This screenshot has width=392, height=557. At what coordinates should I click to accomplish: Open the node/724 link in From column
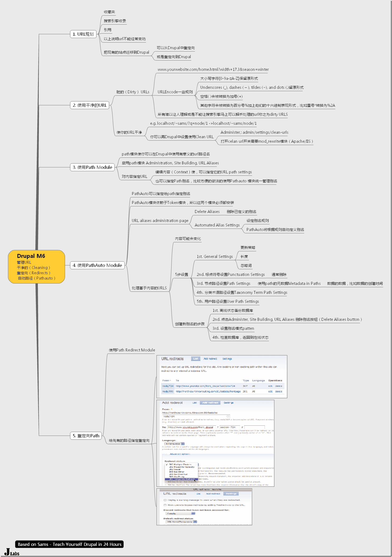[168, 386]
